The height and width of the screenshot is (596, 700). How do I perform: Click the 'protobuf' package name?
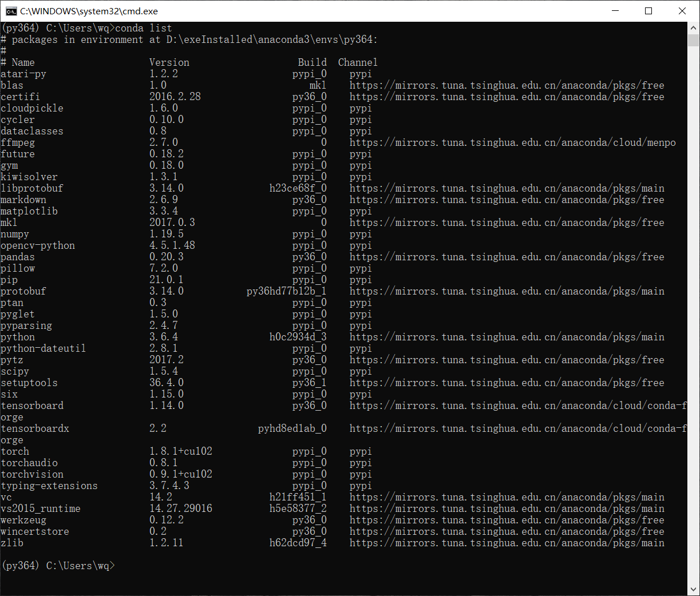click(23, 291)
